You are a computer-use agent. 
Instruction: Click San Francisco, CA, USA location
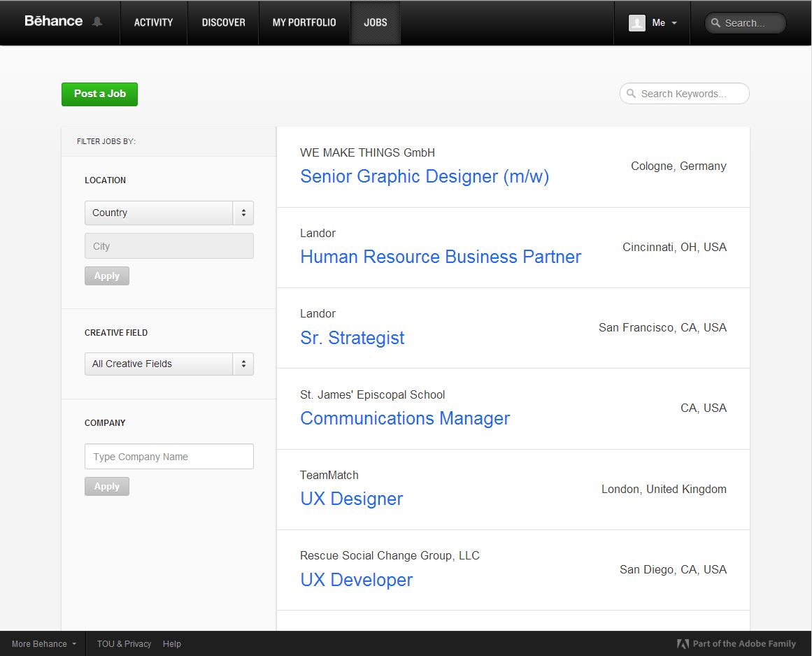click(x=662, y=328)
